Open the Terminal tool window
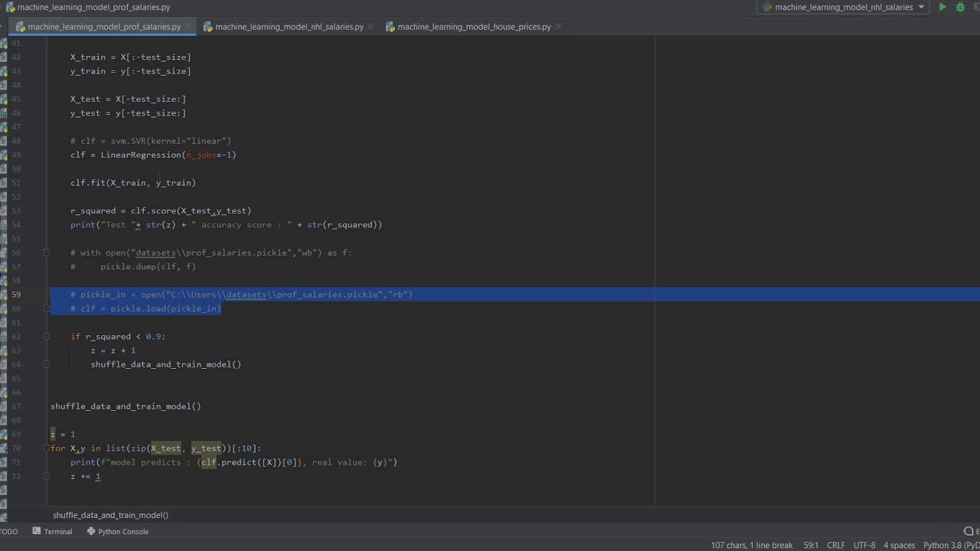The image size is (980, 551). 52,531
